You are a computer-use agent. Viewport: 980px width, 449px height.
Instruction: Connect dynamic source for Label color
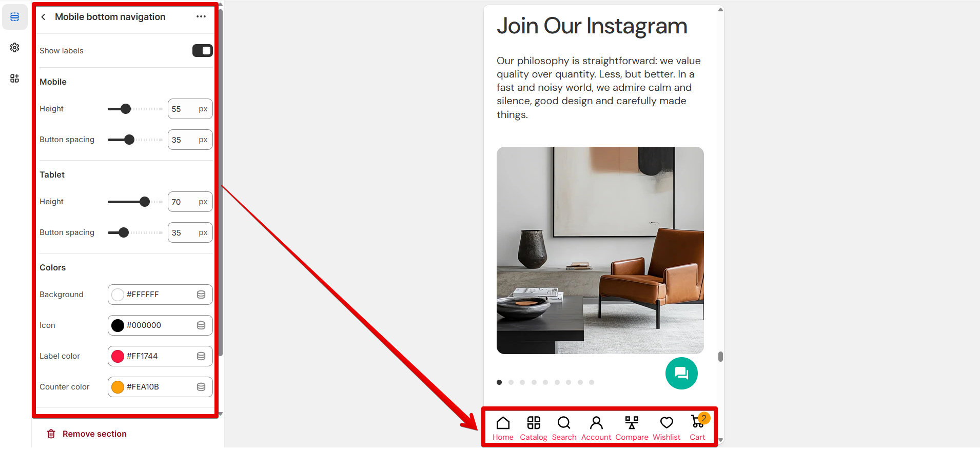[201, 356]
